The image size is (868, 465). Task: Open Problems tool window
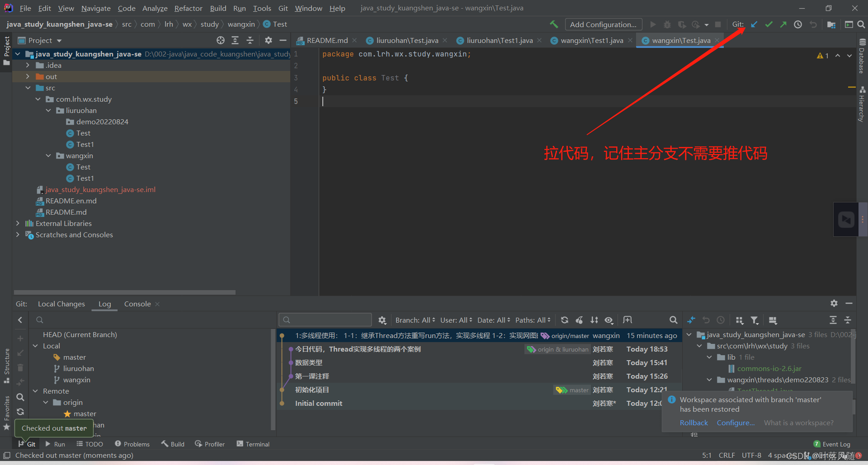(132, 444)
